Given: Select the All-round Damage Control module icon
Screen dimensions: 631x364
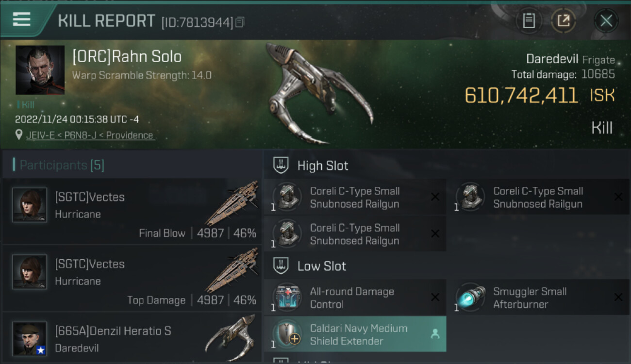Looking at the screenshot, I should [287, 297].
